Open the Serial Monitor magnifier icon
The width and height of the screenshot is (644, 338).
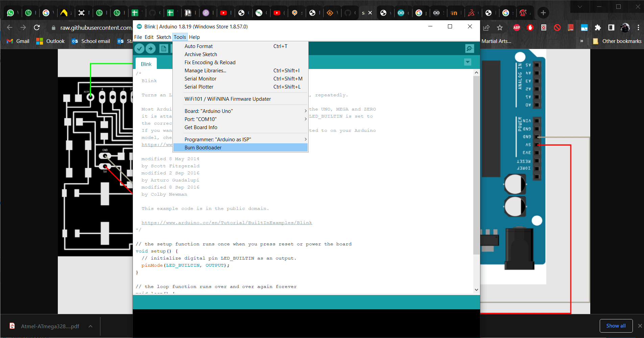pos(470,49)
